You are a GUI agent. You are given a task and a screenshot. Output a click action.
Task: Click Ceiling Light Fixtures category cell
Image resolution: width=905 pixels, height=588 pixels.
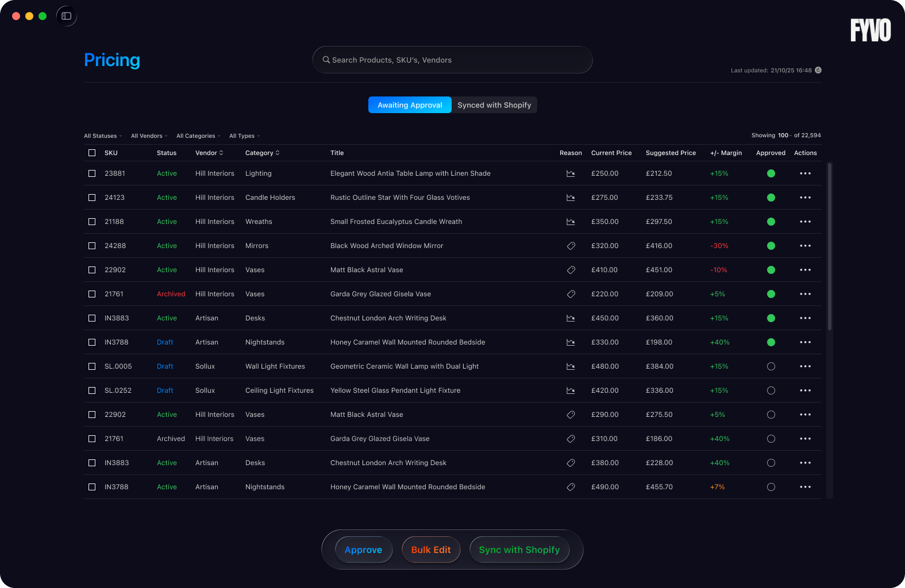pos(279,390)
